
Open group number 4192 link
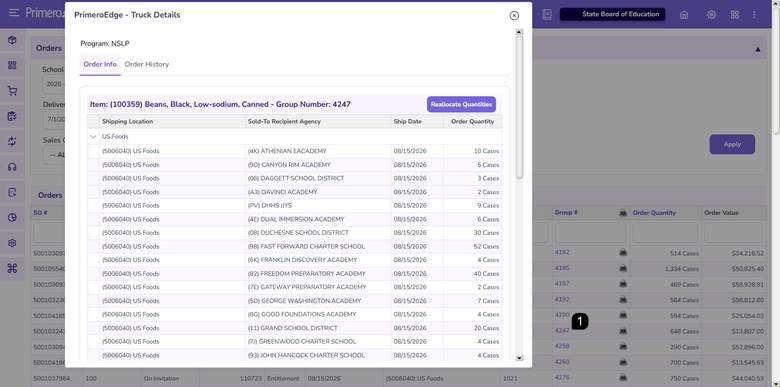[x=562, y=299]
